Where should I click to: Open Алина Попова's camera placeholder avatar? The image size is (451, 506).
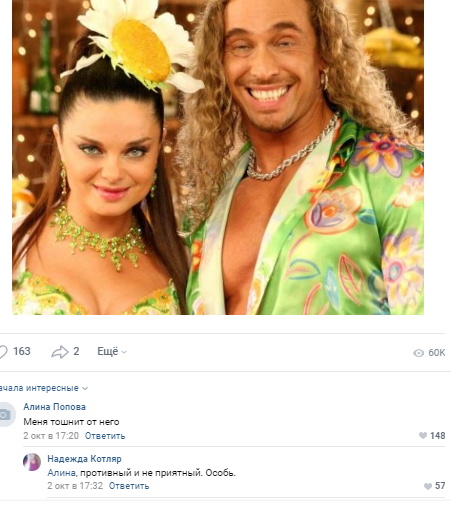tap(6, 414)
